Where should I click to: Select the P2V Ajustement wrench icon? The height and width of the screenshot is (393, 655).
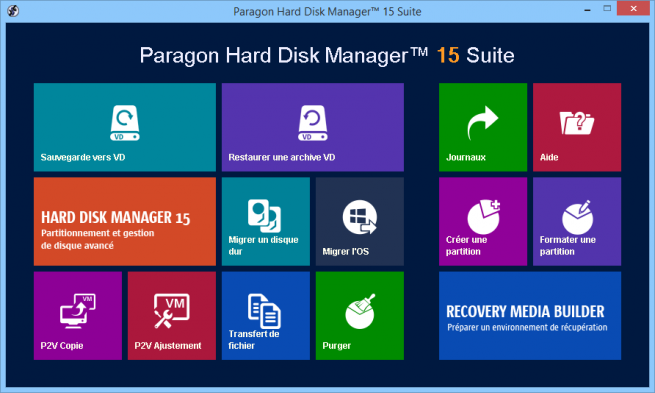coord(172,311)
